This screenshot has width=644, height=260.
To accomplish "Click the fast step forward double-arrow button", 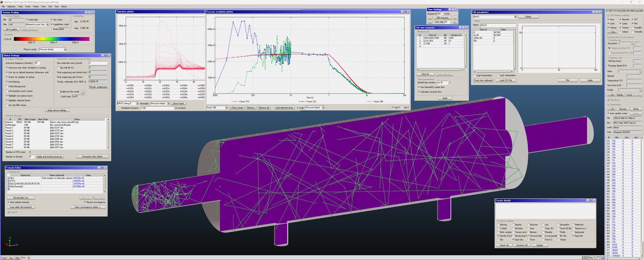I will (x=455, y=22).
